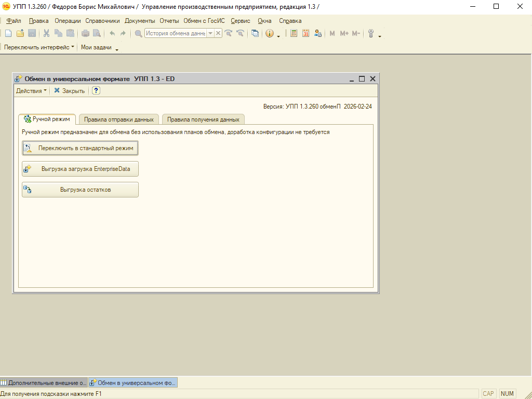Expand the arrow next to wrench icon
Screen dimensions: 532x399
click(380, 36)
